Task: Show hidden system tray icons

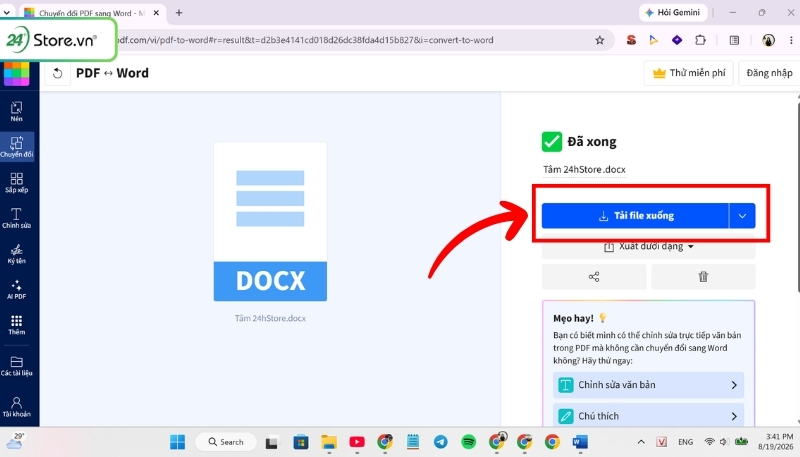Action: [641, 442]
